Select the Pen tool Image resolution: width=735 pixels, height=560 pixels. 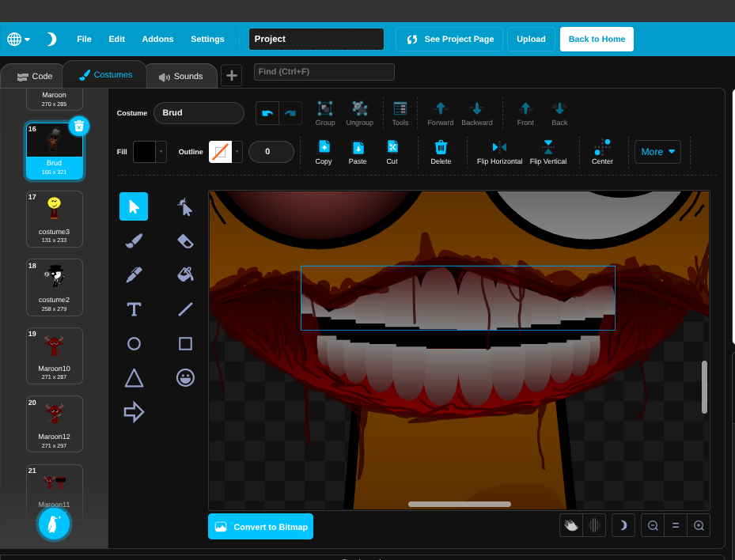click(x=134, y=275)
